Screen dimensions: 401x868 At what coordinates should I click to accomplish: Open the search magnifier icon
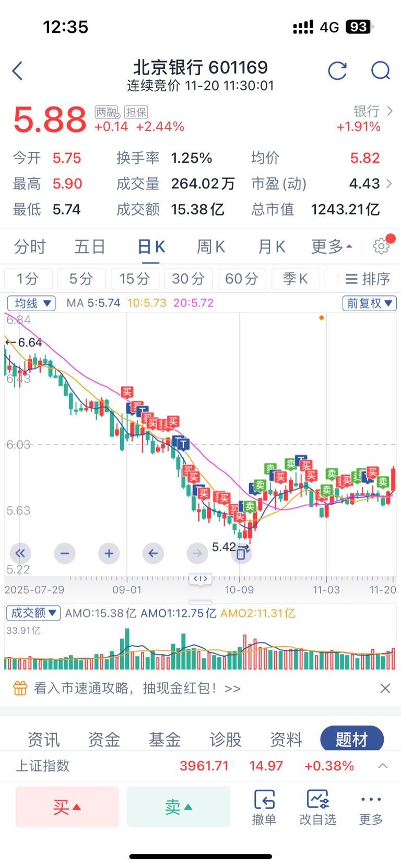point(381,70)
